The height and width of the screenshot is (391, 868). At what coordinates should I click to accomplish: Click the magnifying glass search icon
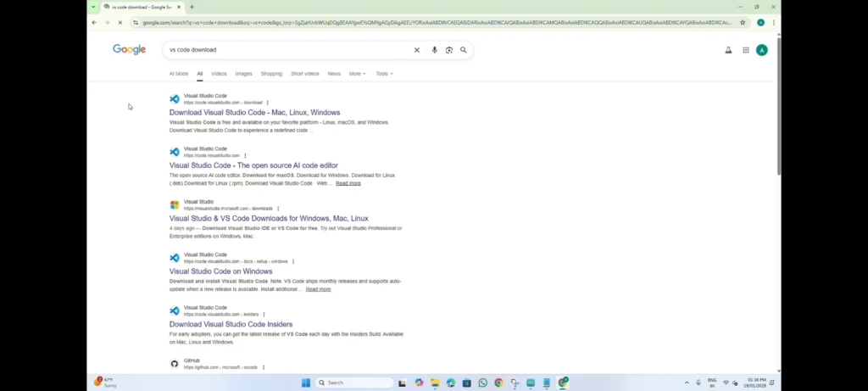pos(464,50)
